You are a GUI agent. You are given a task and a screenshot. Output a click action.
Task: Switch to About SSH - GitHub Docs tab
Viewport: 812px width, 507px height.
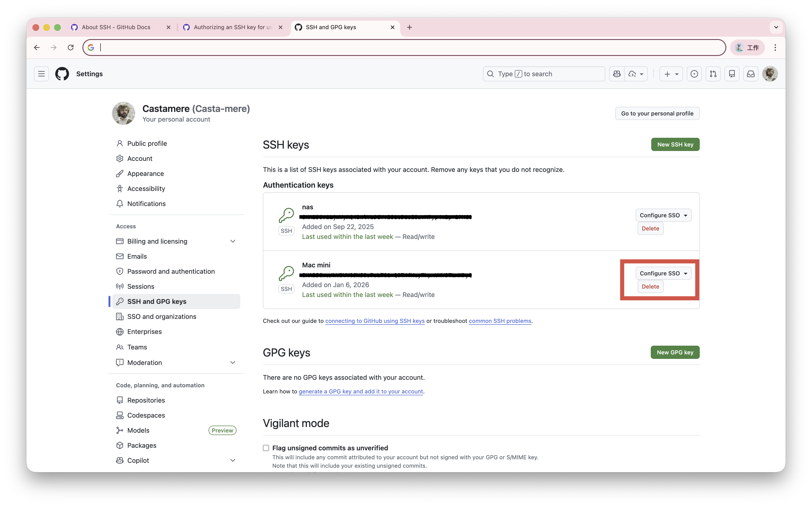pyautogui.click(x=116, y=27)
